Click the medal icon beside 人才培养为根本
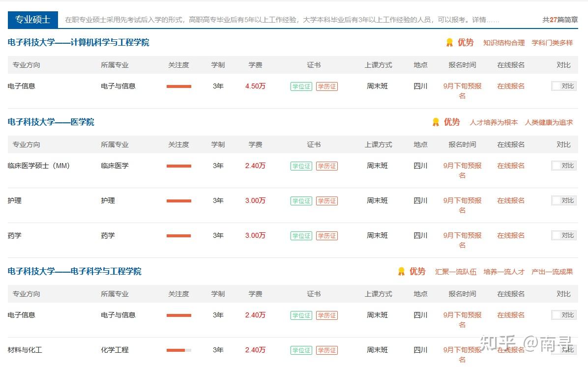 pos(436,122)
